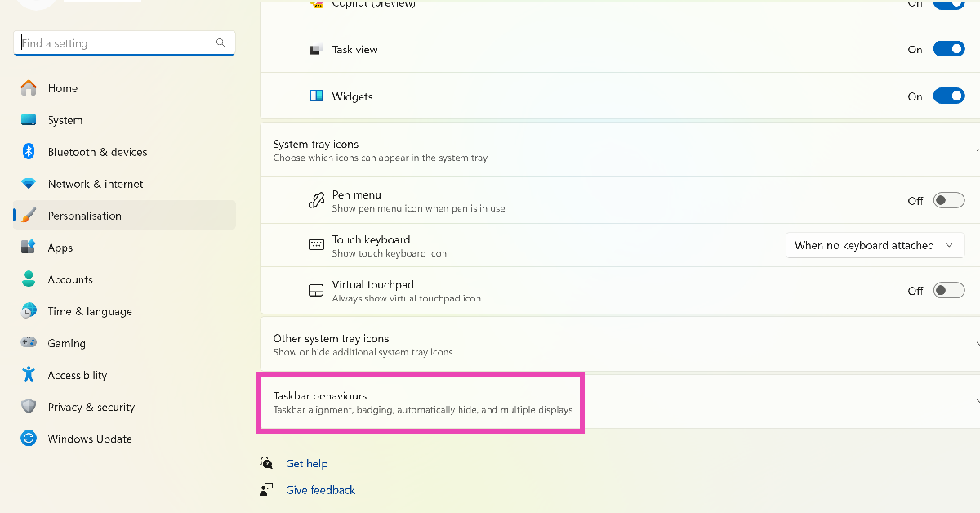Click the Network & internet wifi icon
This screenshot has width=980, height=513.
click(29, 184)
